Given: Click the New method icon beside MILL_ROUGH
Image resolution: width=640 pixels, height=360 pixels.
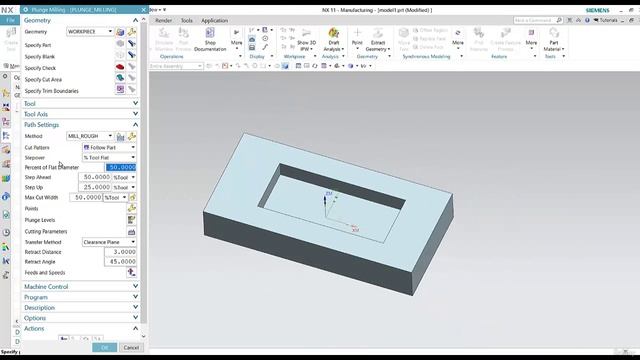Looking at the screenshot, I should (120, 136).
